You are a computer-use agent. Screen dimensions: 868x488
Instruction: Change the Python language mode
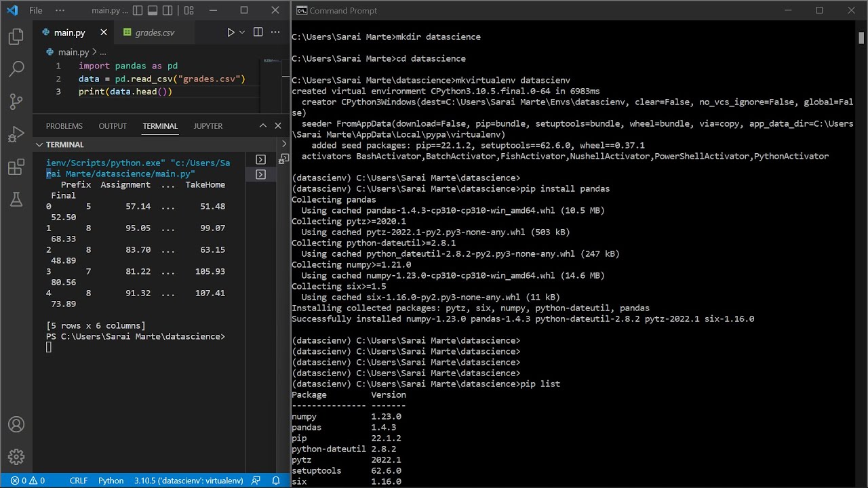point(111,481)
